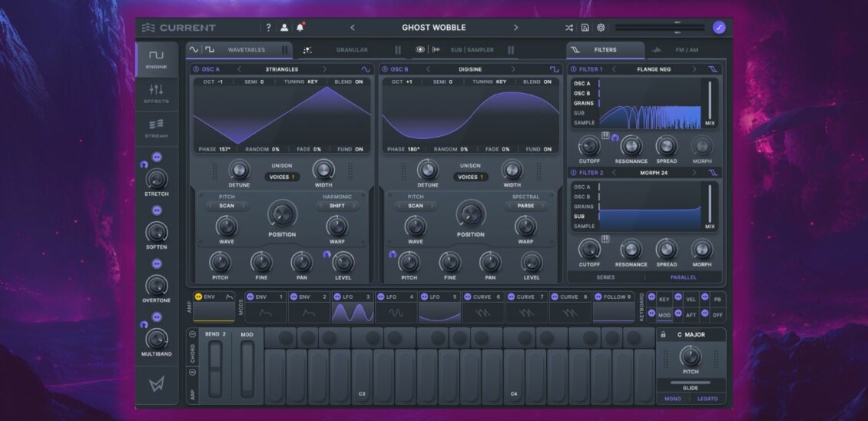Click the Current logo icon at top left
The image size is (868, 421).
point(148,28)
